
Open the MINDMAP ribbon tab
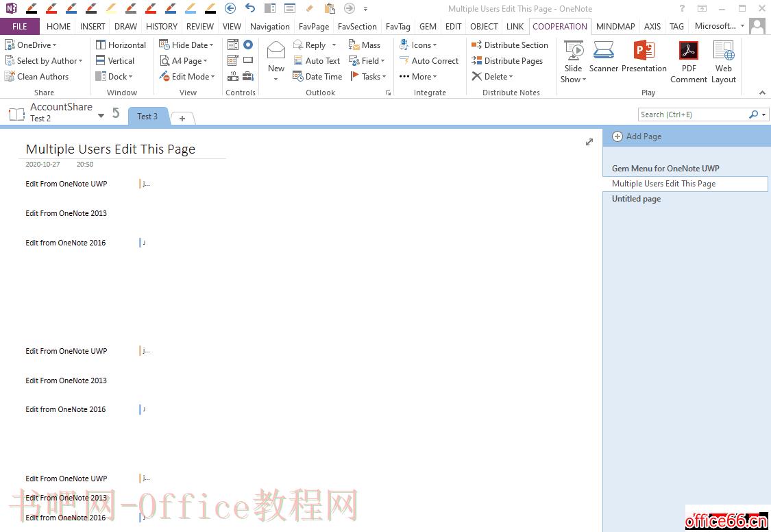(615, 27)
